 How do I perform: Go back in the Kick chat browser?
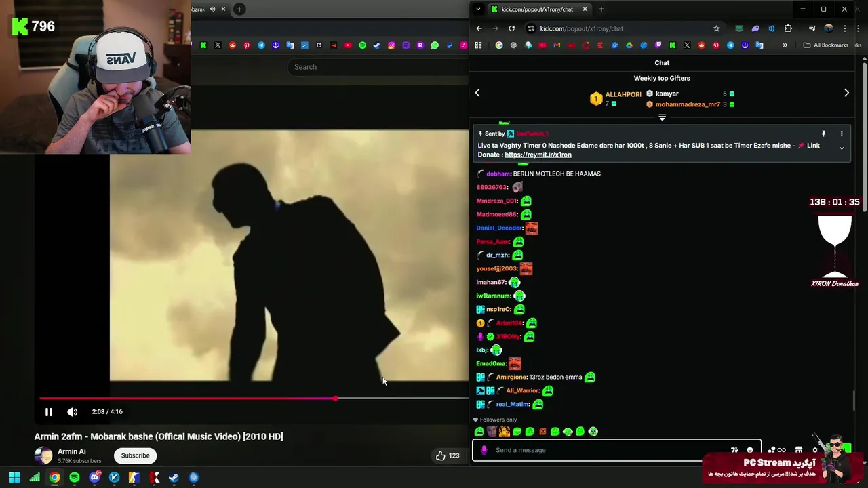479,28
